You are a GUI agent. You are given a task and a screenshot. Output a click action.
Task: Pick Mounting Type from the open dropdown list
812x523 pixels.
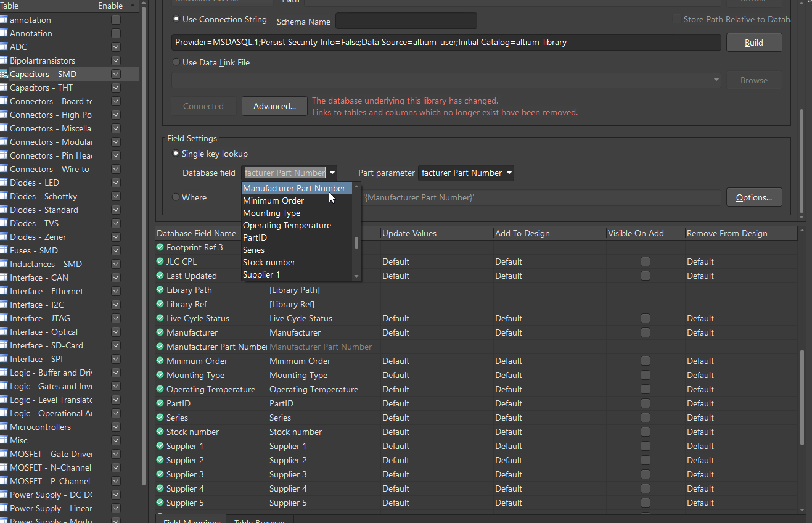pos(271,213)
